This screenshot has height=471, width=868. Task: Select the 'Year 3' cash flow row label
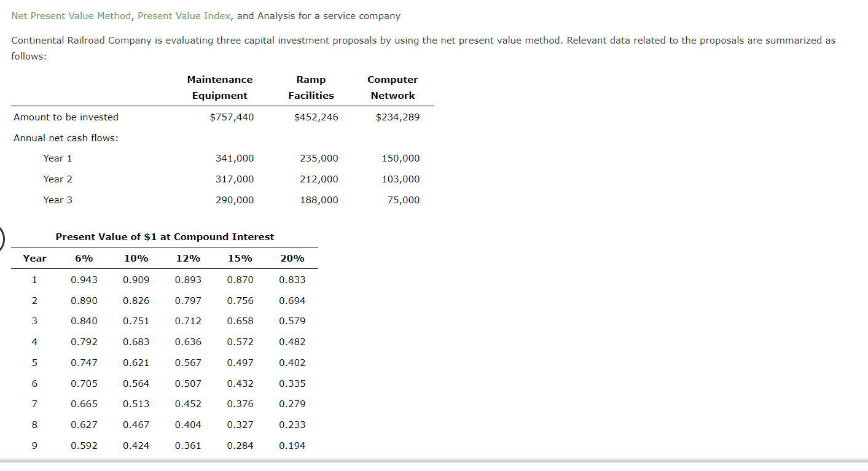58,200
